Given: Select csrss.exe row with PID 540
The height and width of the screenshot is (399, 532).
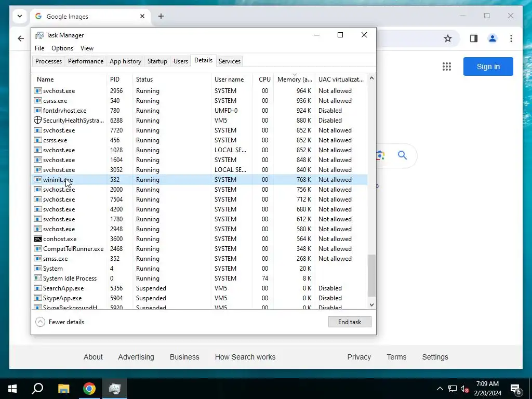Looking at the screenshot, I should tap(199, 100).
